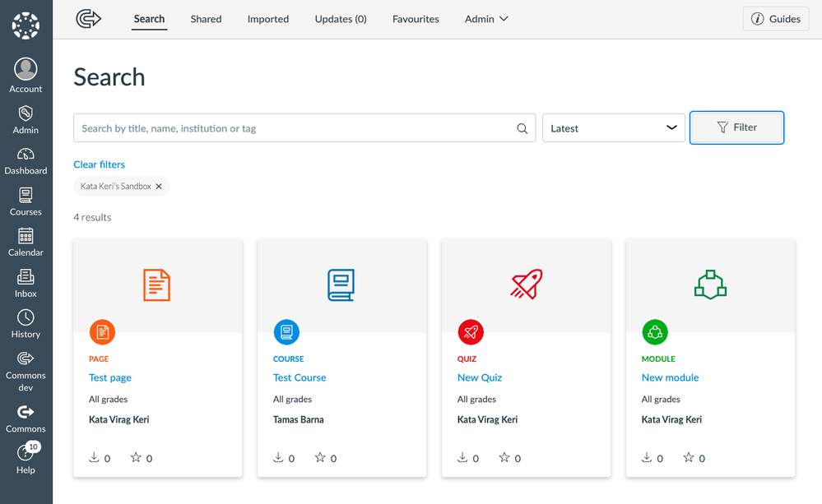The image size is (822, 504).
Task: Open the Inbox
Action: pyautogui.click(x=26, y=284)
